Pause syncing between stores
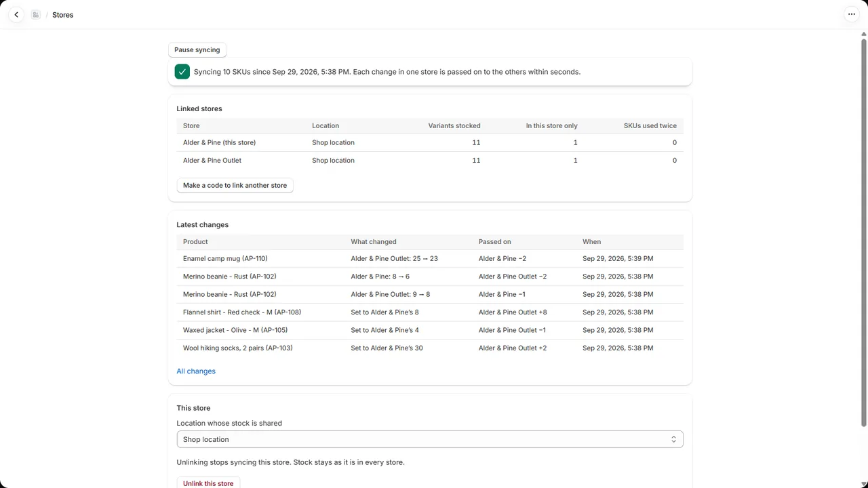Image resolution: width=868 pixels, height=488 pixels. coord(197,49)
